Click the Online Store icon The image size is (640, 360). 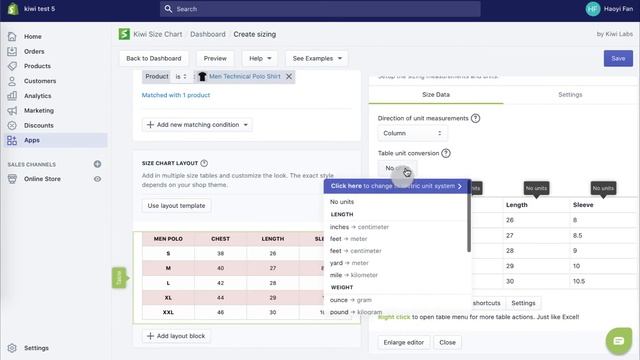tap(12, 179)
